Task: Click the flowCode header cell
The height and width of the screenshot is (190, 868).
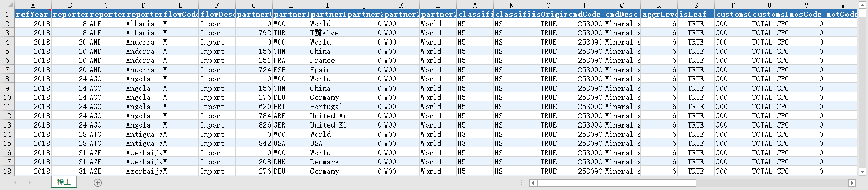Action: [x=180, y=14]
